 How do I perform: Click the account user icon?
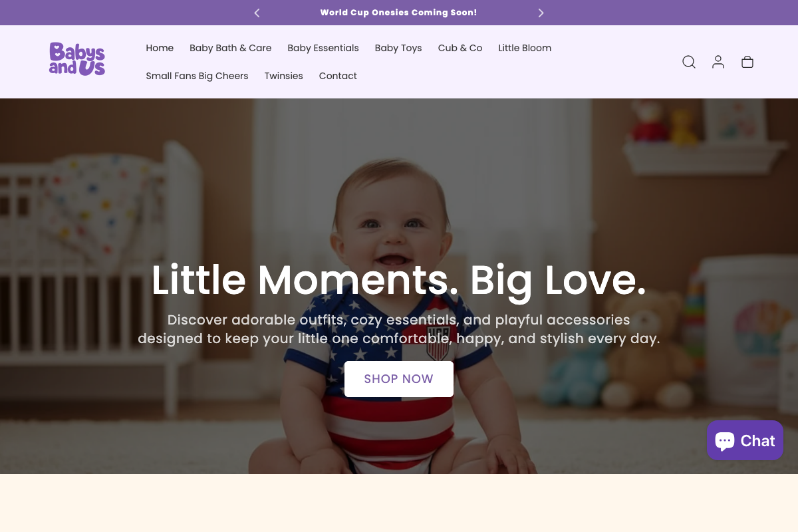click(x=718, y=62)
